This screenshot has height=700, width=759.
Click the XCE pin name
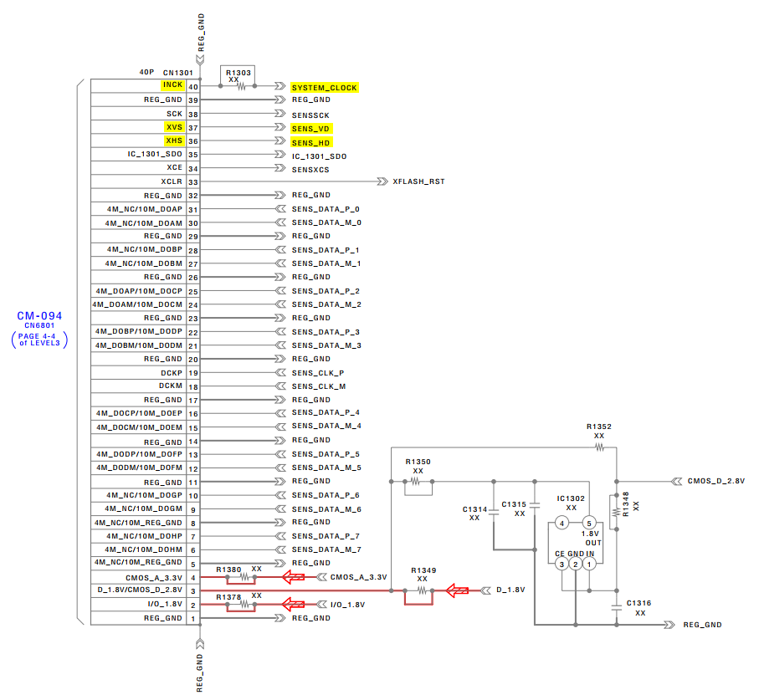pyautogui.click(x=175, y=167)
